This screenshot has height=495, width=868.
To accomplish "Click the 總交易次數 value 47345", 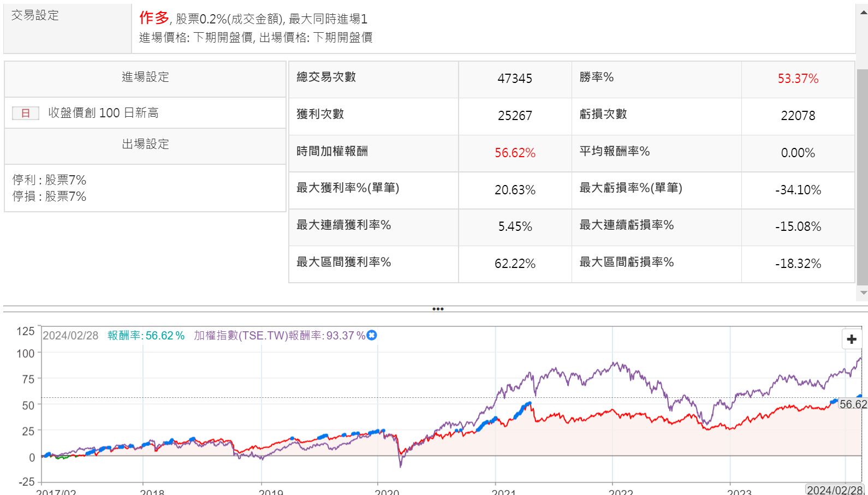I will pos(514,79).
